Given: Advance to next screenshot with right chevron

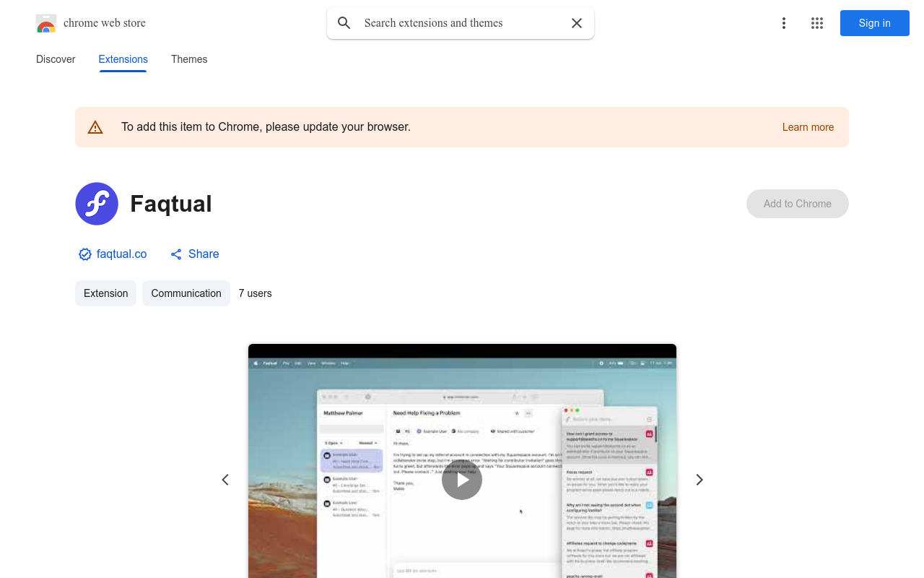Looking at the screenshot, I should tap(699, 480).
